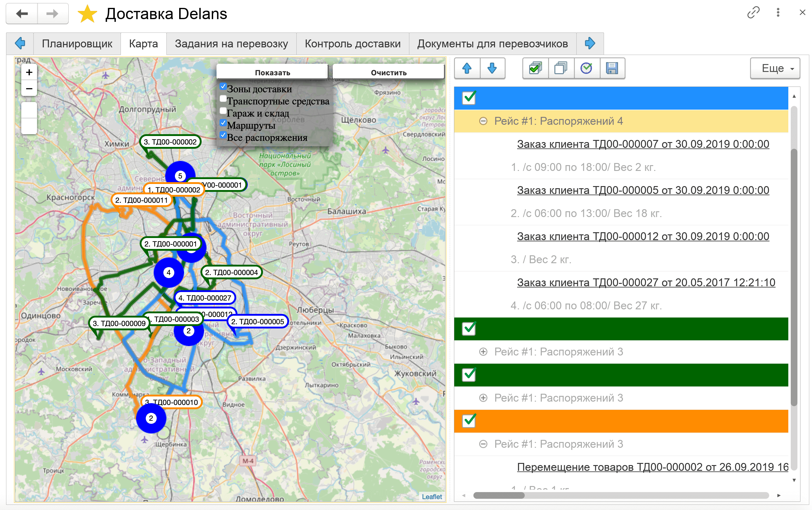The image size is (812, 510).
Task: Collapse orange Рейс #1: Распоряжений 3 group
Action: (483, 444)
